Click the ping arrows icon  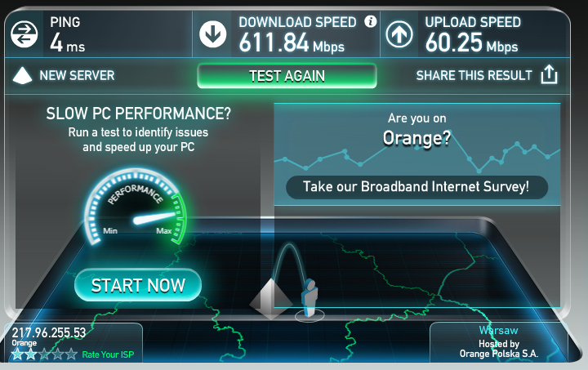(24, 34)
